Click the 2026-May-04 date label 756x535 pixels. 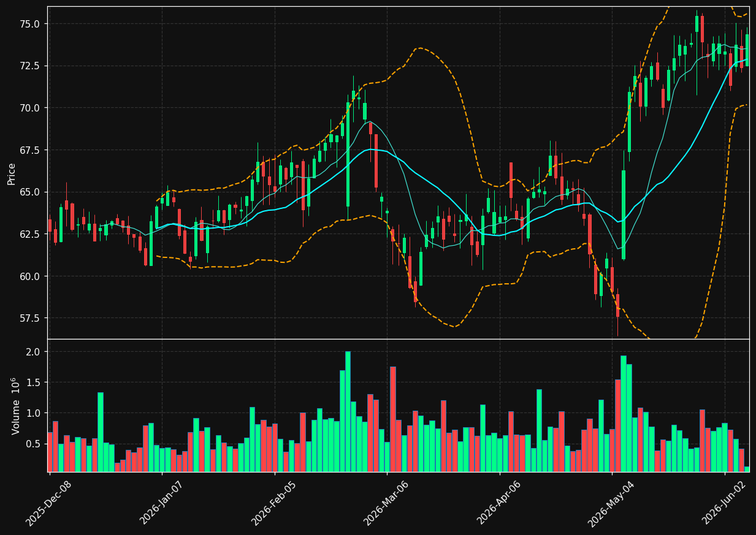point(611,504)
